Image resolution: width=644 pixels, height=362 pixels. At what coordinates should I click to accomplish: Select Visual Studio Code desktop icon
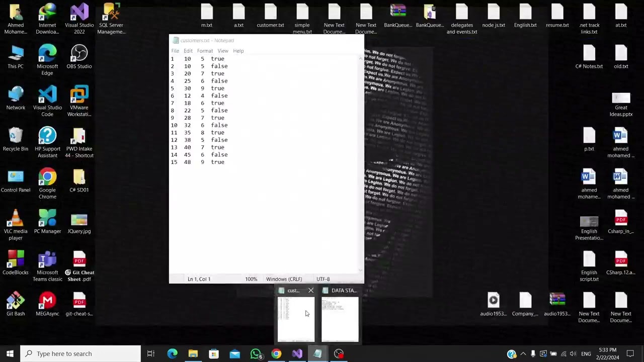coord(47,102)
